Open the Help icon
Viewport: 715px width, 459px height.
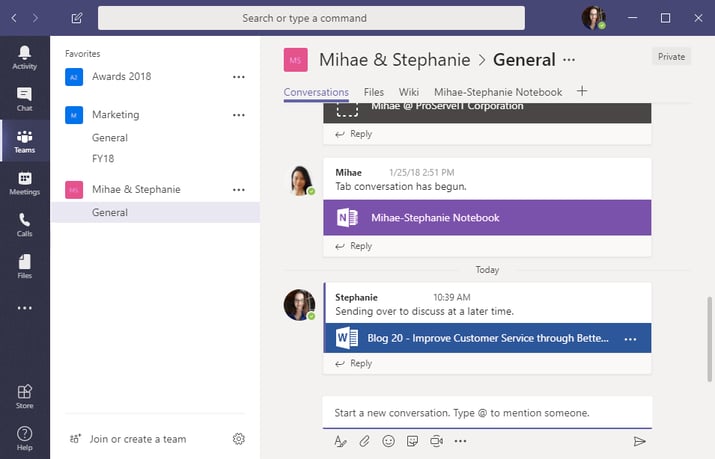point(25,438)
